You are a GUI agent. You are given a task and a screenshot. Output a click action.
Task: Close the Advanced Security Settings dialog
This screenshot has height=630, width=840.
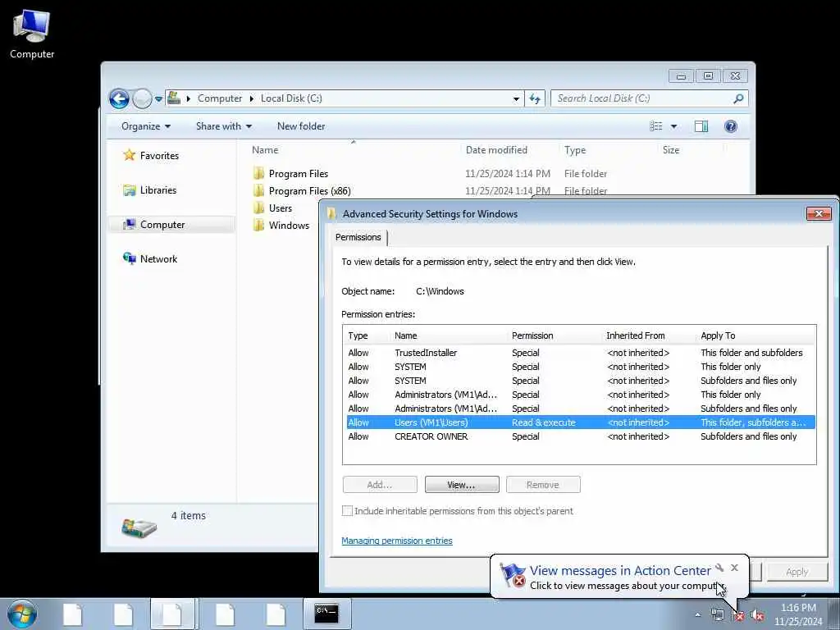pos(819,214)
